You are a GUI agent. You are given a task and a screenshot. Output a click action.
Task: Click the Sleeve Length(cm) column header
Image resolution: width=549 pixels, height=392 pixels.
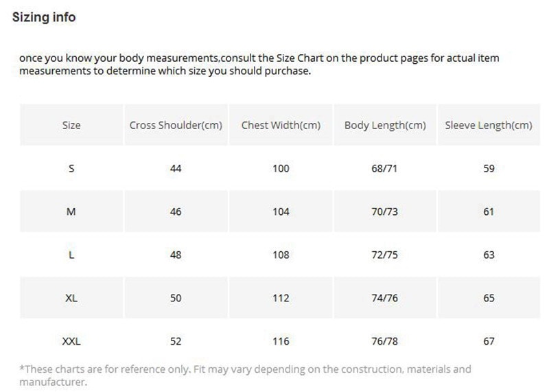click(x=489, y=125)
